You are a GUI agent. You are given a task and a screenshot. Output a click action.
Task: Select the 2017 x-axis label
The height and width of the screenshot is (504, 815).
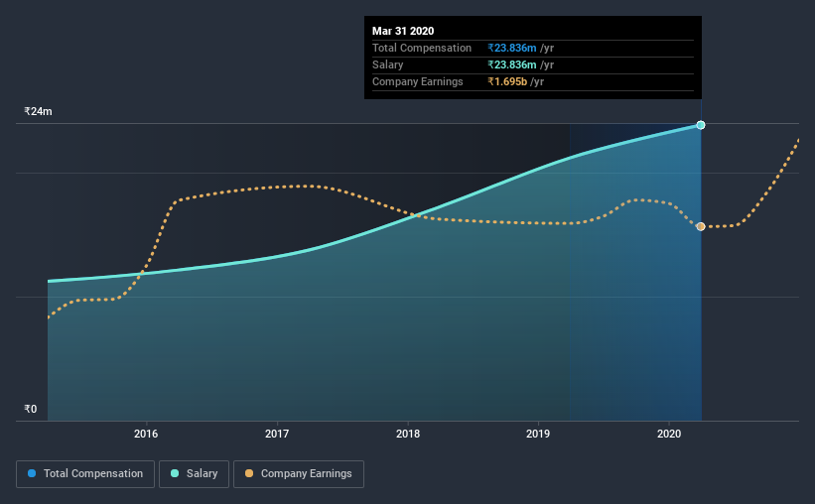tap(277, 434)
